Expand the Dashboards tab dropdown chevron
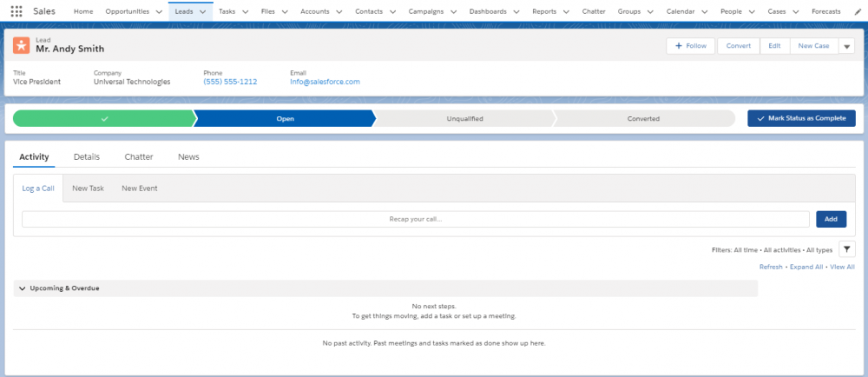 tap(516, 11)
